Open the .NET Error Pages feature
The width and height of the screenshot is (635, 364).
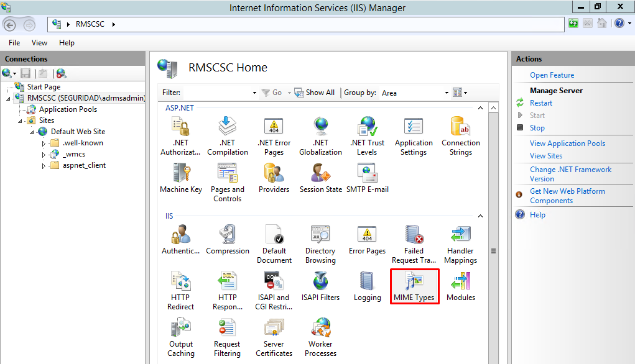tap(274, 136)
